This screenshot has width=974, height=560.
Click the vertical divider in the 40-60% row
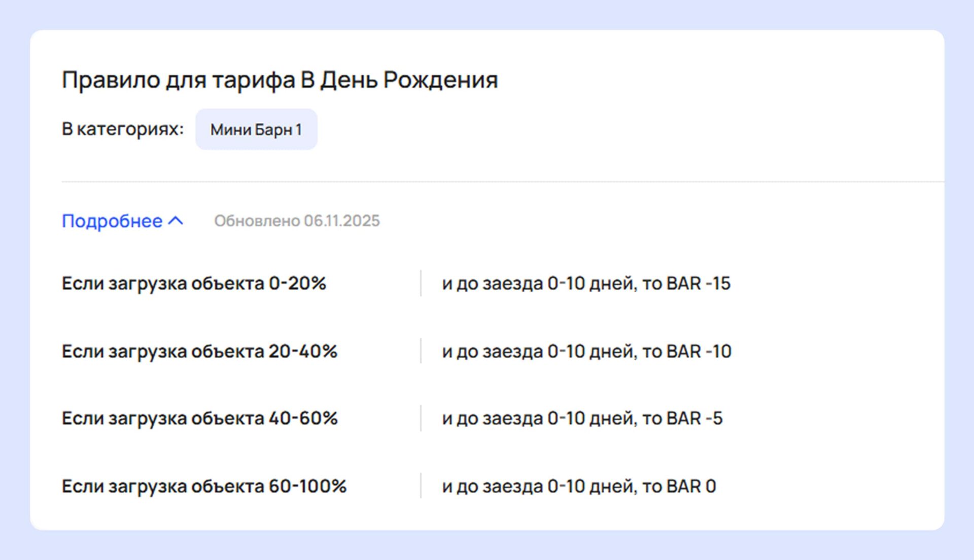(421, 418)
